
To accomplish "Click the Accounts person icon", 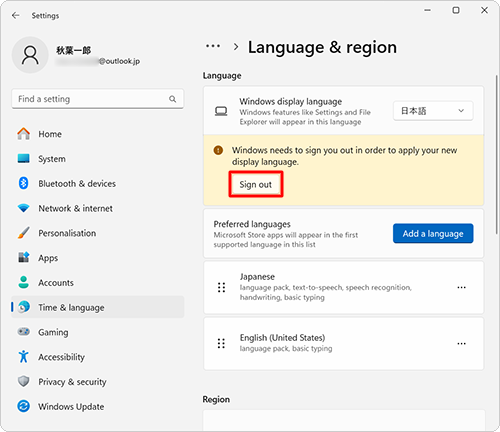I will tap(23, 282).
